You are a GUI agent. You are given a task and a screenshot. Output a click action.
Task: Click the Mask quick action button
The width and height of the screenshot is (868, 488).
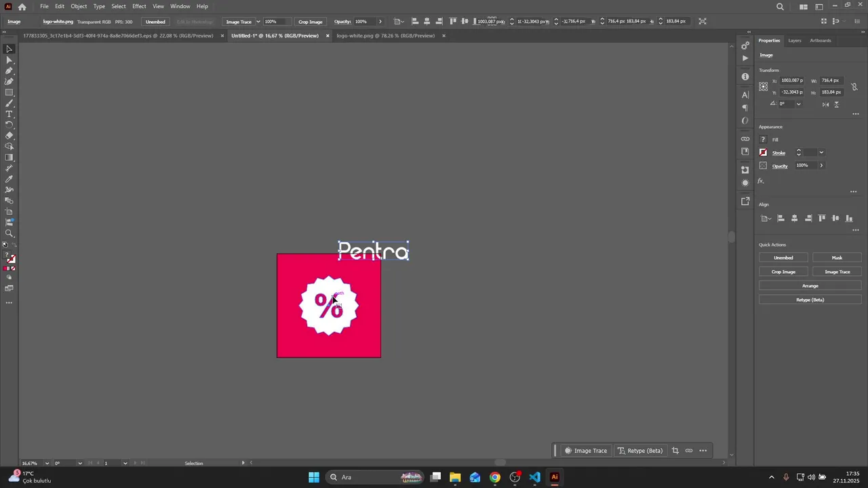pos(837,258)
